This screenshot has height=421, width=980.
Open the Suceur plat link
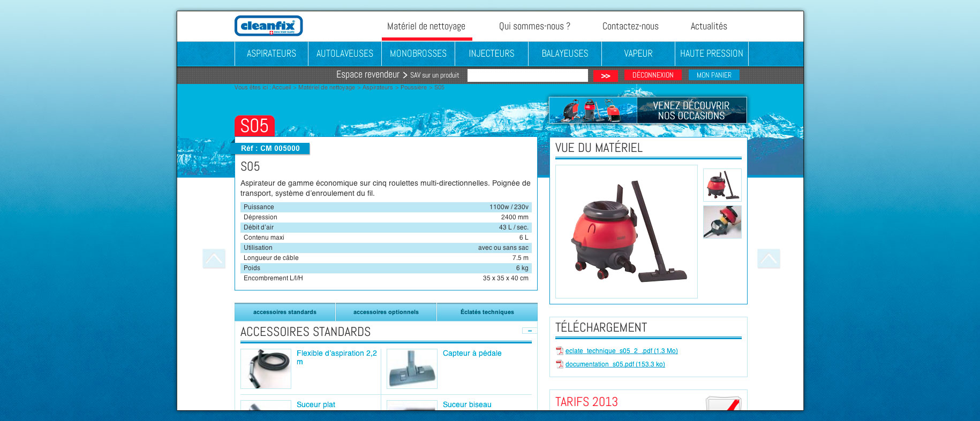click(x=316, y=404)
